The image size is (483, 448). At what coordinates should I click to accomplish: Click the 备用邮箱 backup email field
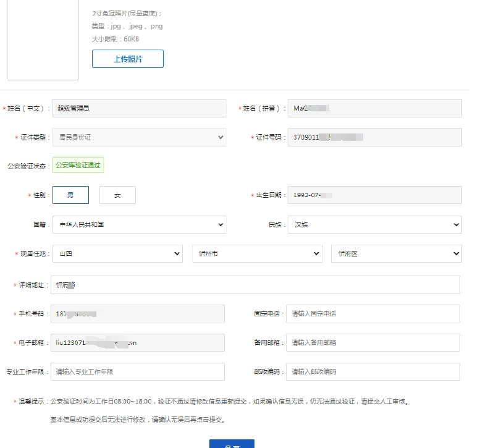pyautogui.click(x=372, y=342)
